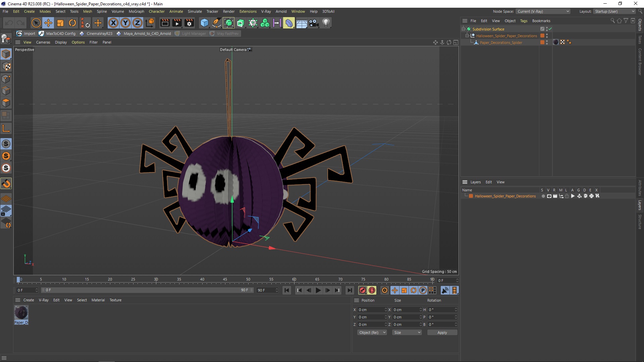Select the Scale tool
Viewport: 644px width, 362px height.
pos(60,23)
